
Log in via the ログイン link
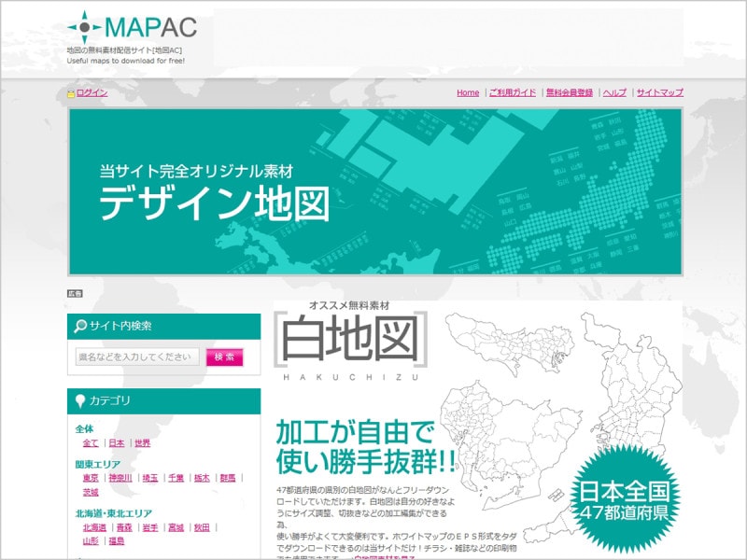point(90,92)
